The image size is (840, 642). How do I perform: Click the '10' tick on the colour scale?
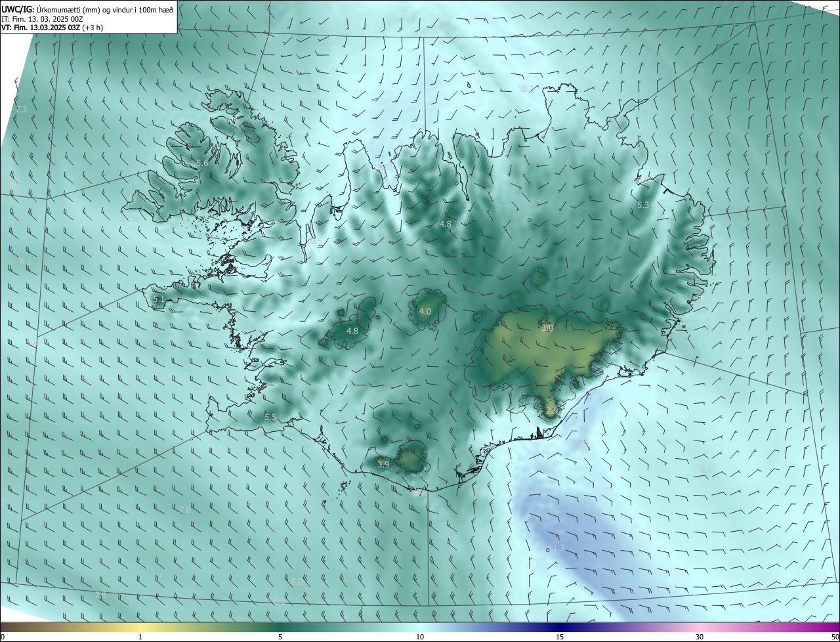(420, 637)
